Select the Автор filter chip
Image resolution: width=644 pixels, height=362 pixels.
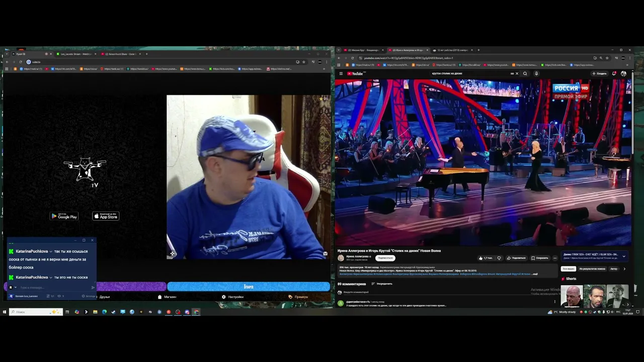click(614, 268)
